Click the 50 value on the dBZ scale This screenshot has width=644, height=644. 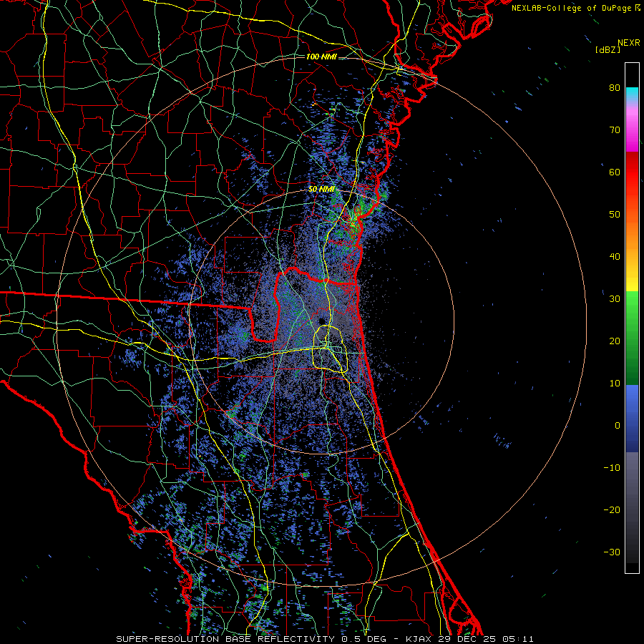(x=615, y=215)
